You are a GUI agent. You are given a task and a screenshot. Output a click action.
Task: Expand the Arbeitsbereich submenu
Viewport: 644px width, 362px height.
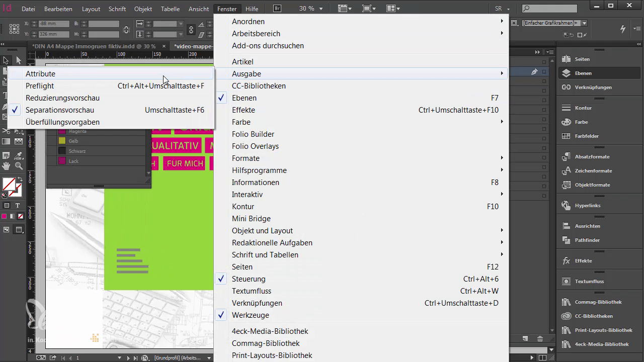click(360, 34)
